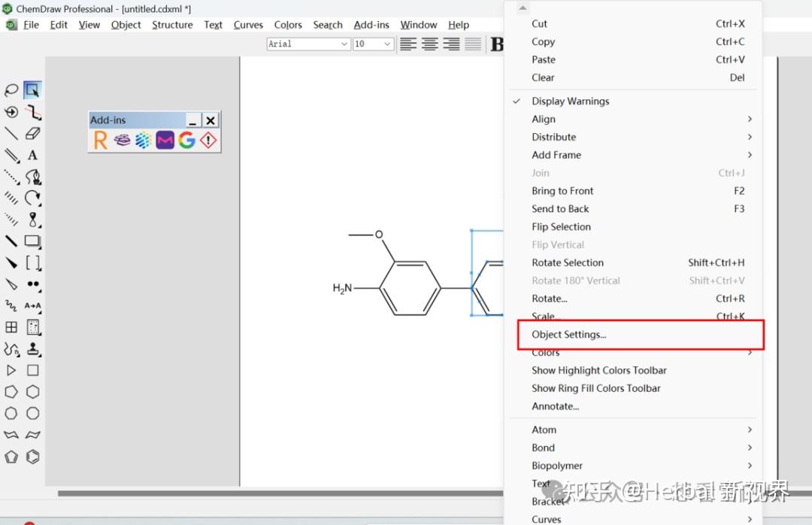The width and height of the screenshot is (812, 525).
Task: Open the Structure menu in menu bar
Action: click(x=172, y=25)
